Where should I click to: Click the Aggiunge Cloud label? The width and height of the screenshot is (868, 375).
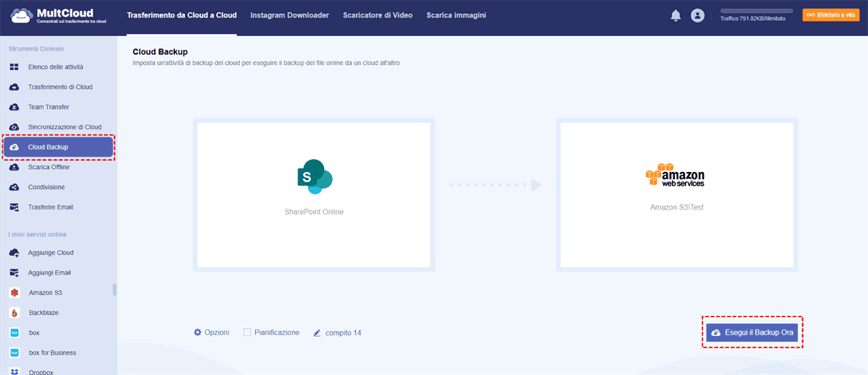click(x=51, y=253)
